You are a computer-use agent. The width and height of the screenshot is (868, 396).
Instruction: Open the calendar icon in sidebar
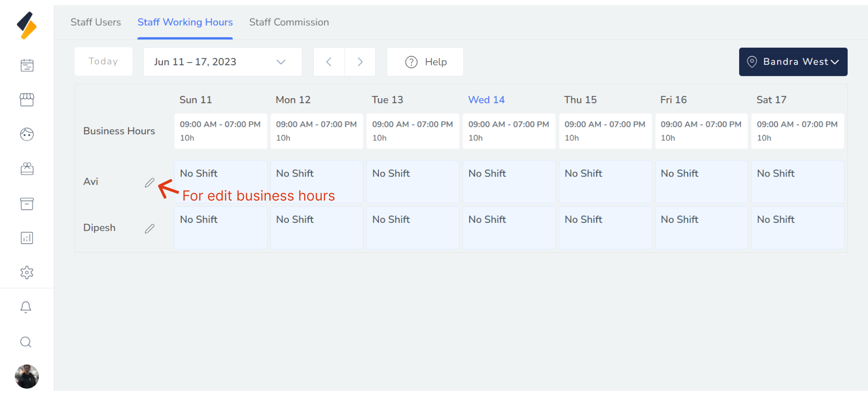click(27, 65)
